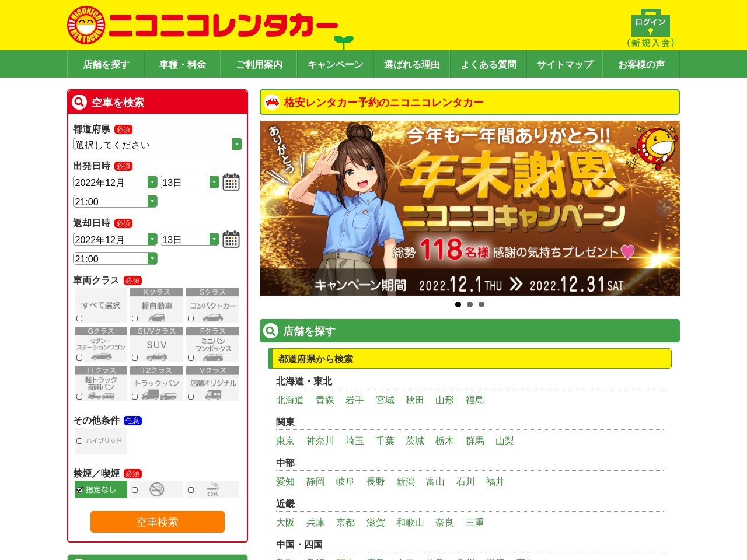The image size is (747, 560).
Task: Open the departure date calendar picker
Action: pos(231,182)
